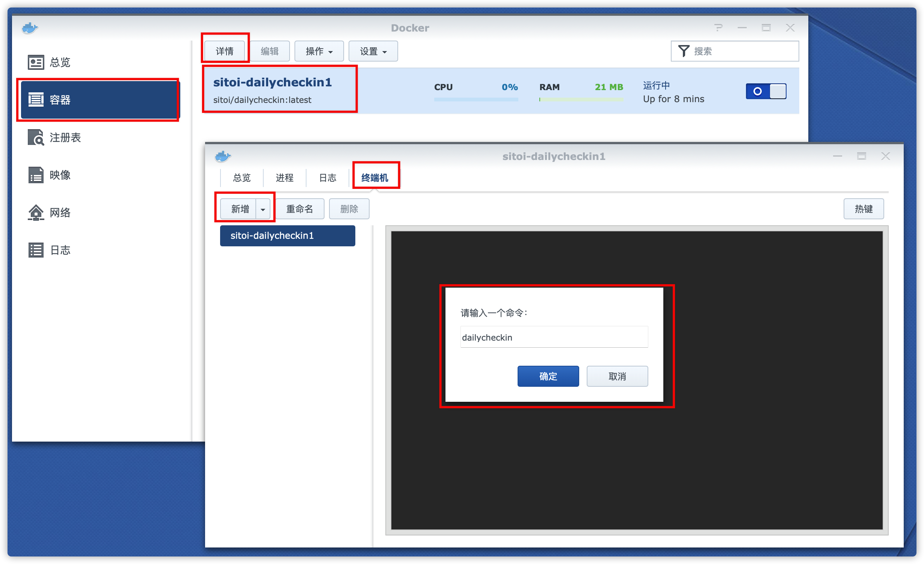Maximize the sitoi-dailycheckin1 detail window
Viewport: 924px width, 564px height.
click(862, 156)
